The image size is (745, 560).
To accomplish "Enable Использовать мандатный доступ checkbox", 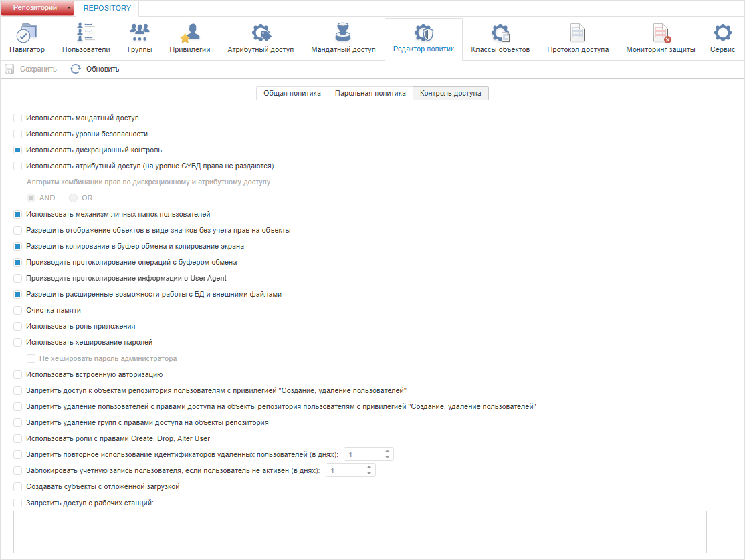I will coord(17,118).
